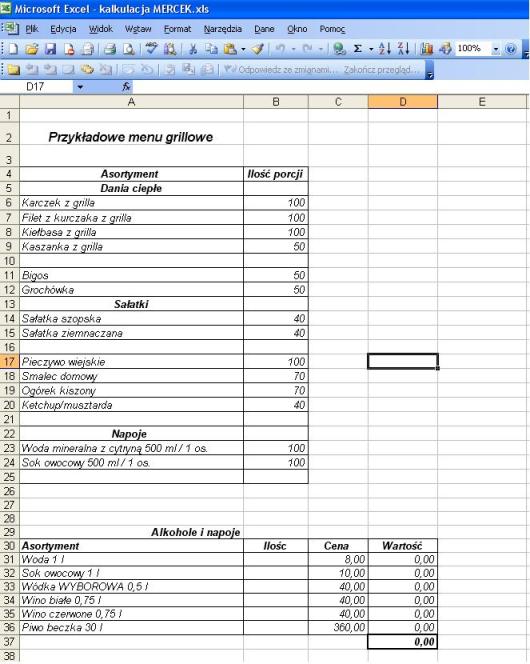
Task: Select row 17 header
Action: 9,362
